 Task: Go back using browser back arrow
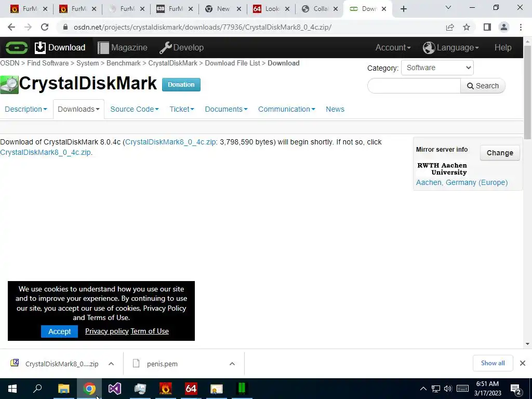(11, 27)
